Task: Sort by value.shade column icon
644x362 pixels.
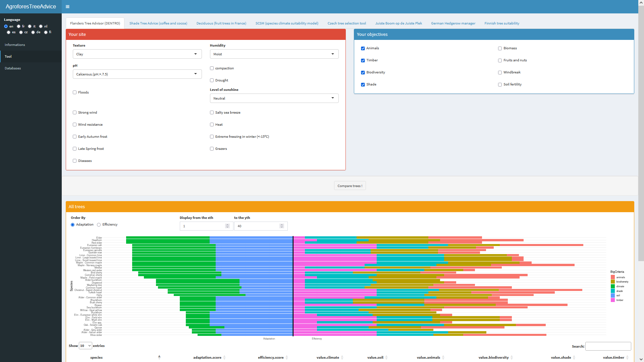Action: click(574, 358)
